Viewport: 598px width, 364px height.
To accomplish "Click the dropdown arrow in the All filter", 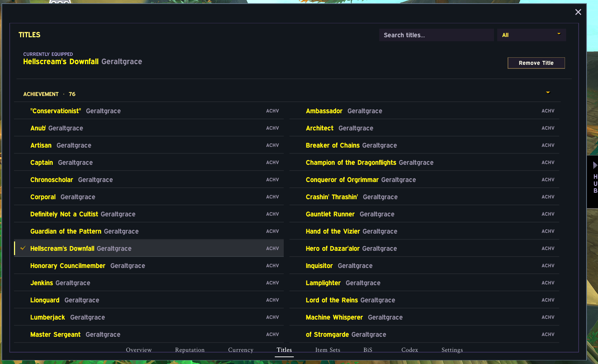I will pyautogui.click(x=559, y=34).
